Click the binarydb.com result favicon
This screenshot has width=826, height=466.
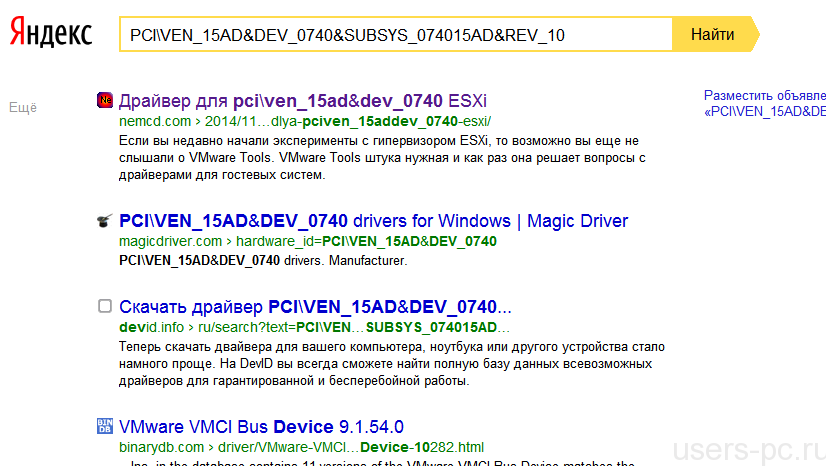point(105,427)
